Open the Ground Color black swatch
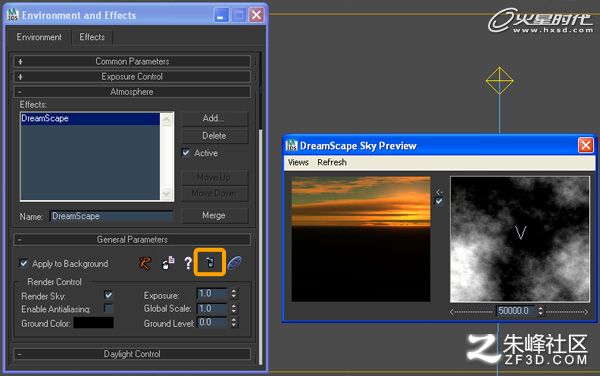Viewport: 600px width, 376px height. coord(93,322)
